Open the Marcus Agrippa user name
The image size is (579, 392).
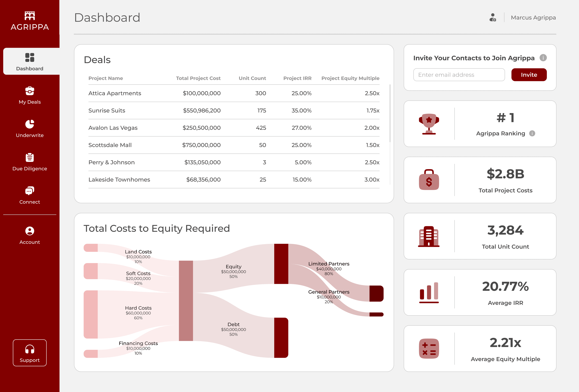(x=533, y=18)
